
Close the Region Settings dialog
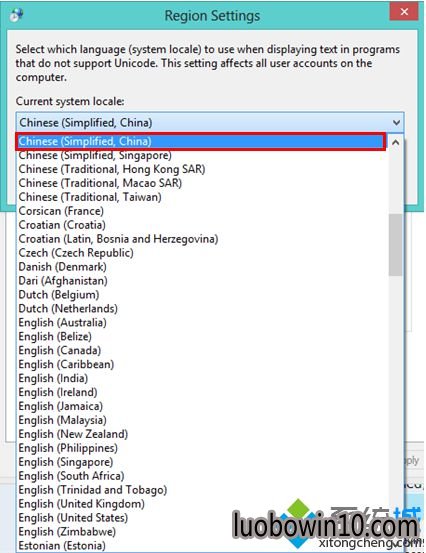pos(404,12)
